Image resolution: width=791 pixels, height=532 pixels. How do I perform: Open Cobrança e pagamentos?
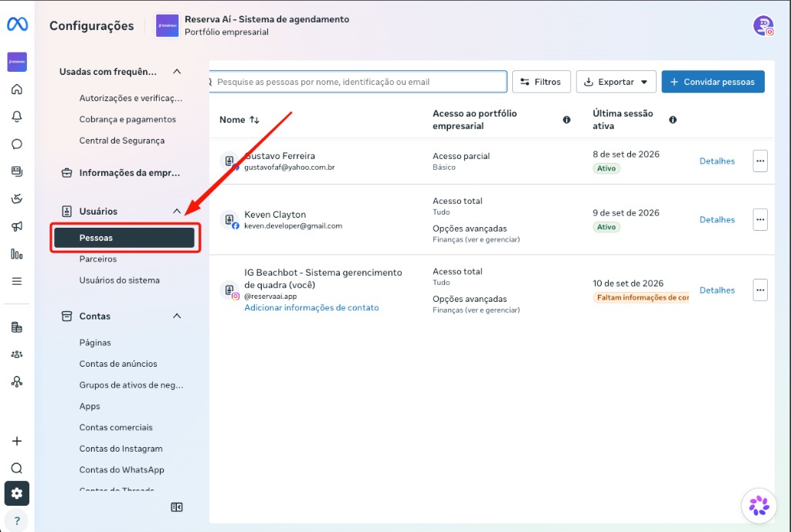[x=127, y=119]
